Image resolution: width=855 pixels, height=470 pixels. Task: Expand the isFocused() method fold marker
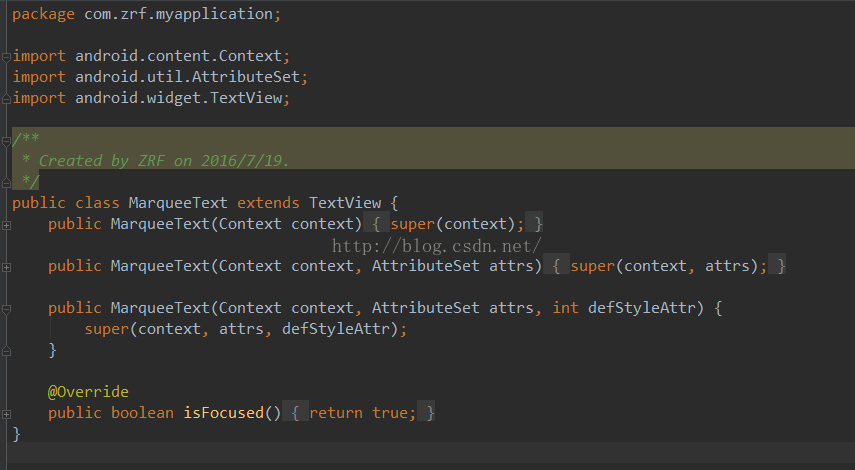point(6,414)
